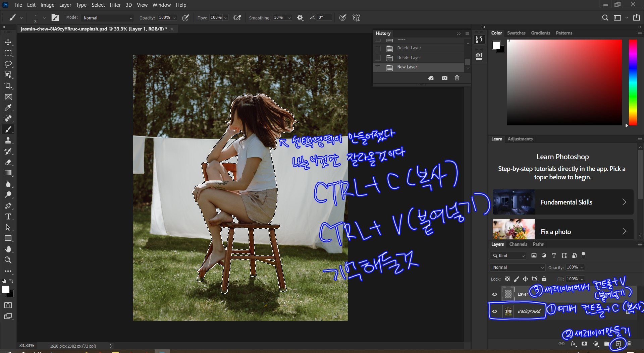Click the vertical hue spectrum slider
644x353 pixels.
(633, 82)
